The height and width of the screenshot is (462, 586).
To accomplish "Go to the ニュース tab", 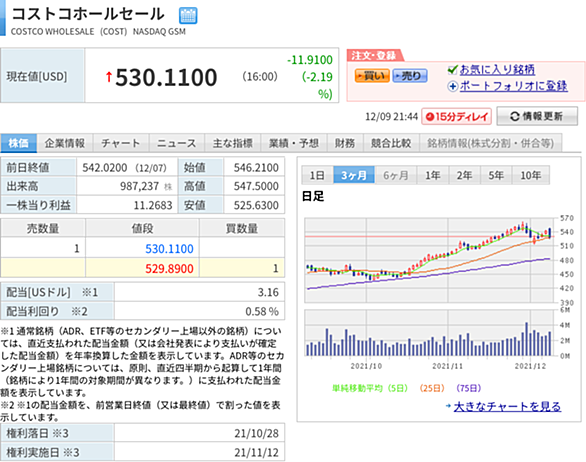I will (176, 143).
